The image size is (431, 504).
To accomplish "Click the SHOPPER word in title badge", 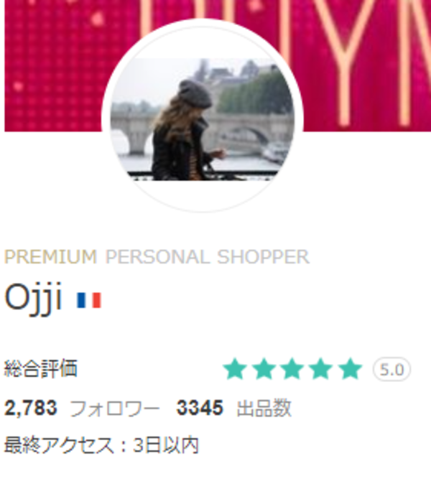I will [x=264, y=257].
